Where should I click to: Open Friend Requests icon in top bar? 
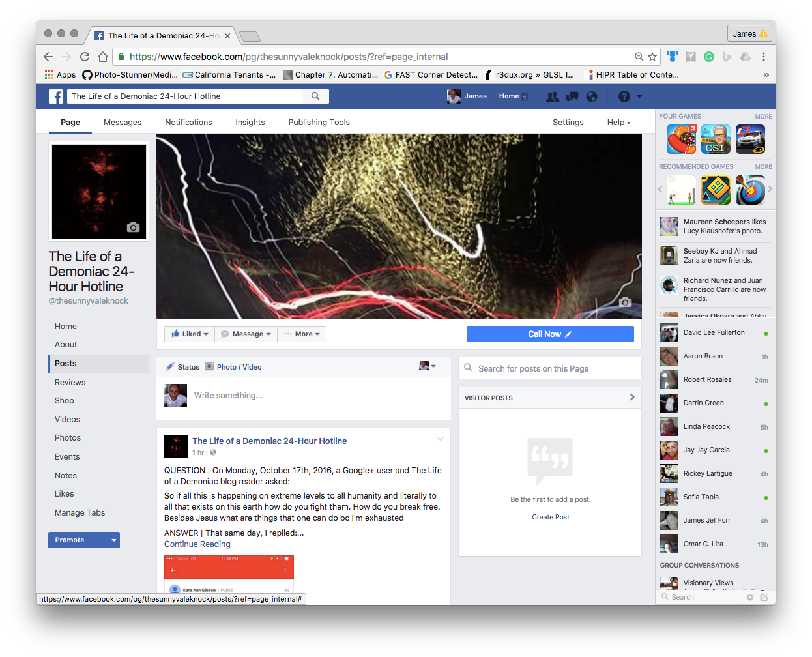pos(553,96)
